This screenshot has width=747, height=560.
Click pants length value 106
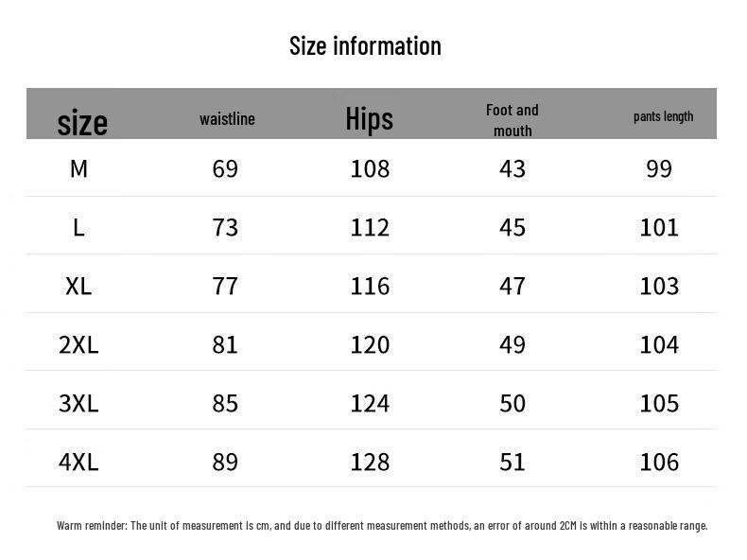pos(659,463)
